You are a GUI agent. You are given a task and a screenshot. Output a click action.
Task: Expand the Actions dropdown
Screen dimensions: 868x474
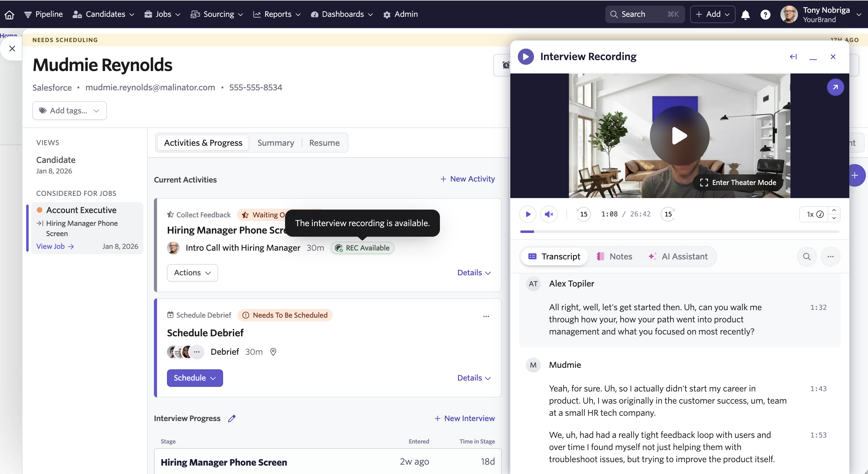tap(193, 273)
